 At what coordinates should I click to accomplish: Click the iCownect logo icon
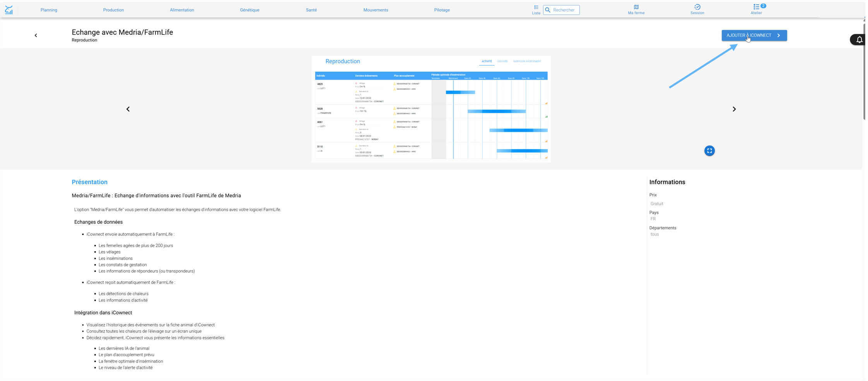(9, 10)
